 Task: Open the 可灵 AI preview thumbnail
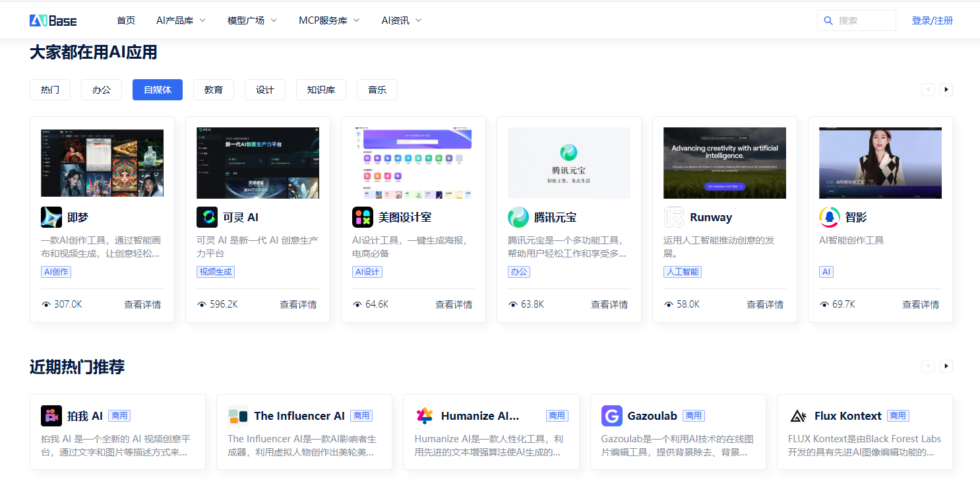(x=258, y=163)
